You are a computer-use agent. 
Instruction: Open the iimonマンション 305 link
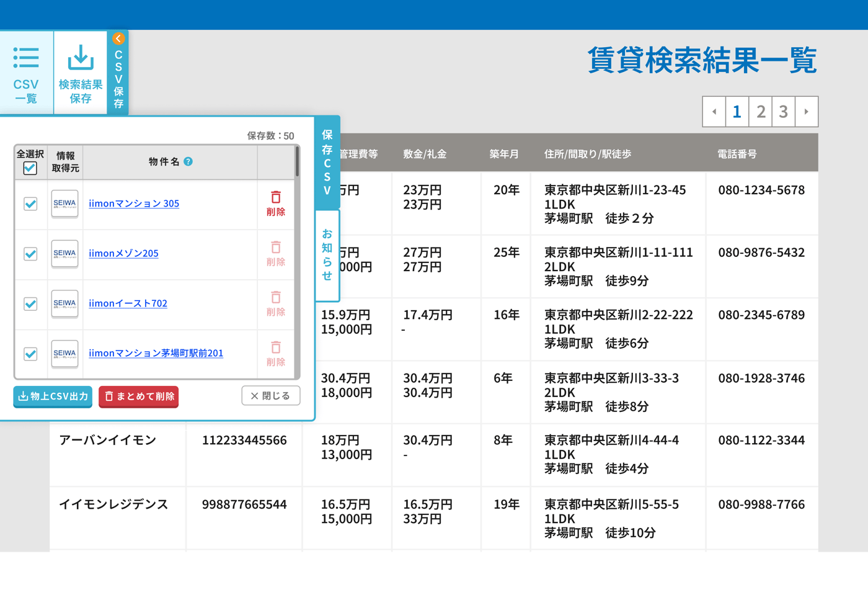tap(134, 204)
